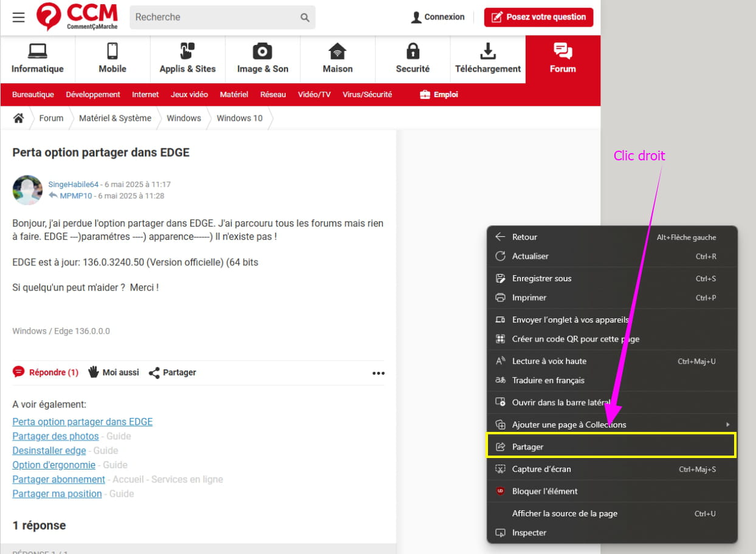Open the Securité category
This screenshot has height=554, width=756.
coord(413,59)
